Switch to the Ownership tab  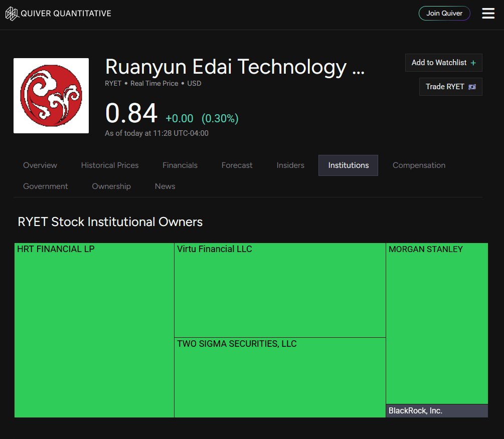pos(111,186)
